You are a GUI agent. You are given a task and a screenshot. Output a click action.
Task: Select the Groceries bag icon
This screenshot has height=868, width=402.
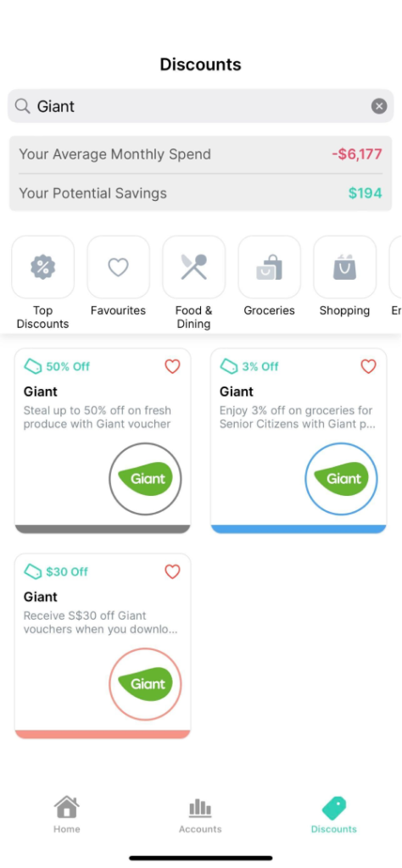click(x=269, y=267)
